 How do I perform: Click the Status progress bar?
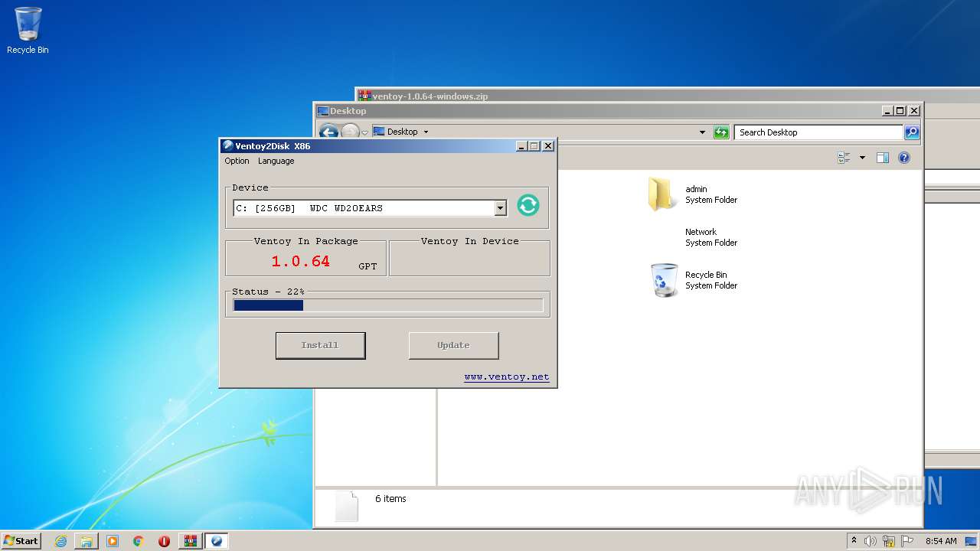click(x=388, y=305)
